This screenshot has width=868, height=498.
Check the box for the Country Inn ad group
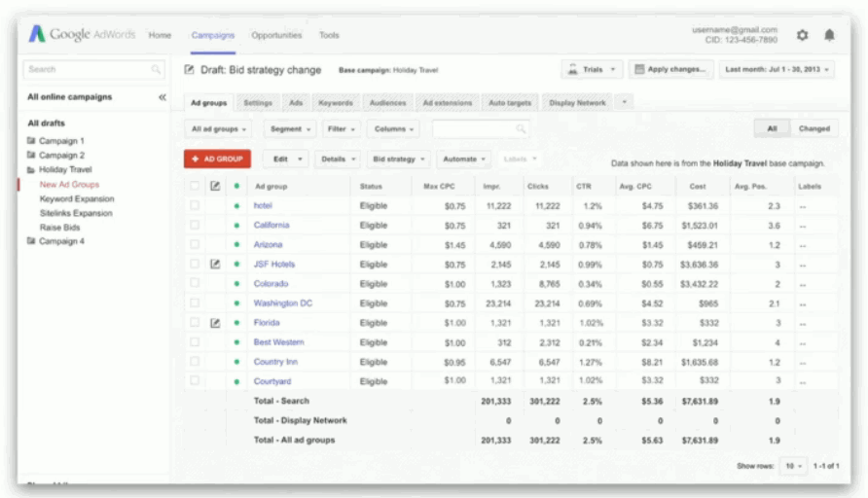pyautogui.click(x=195, y=361)
